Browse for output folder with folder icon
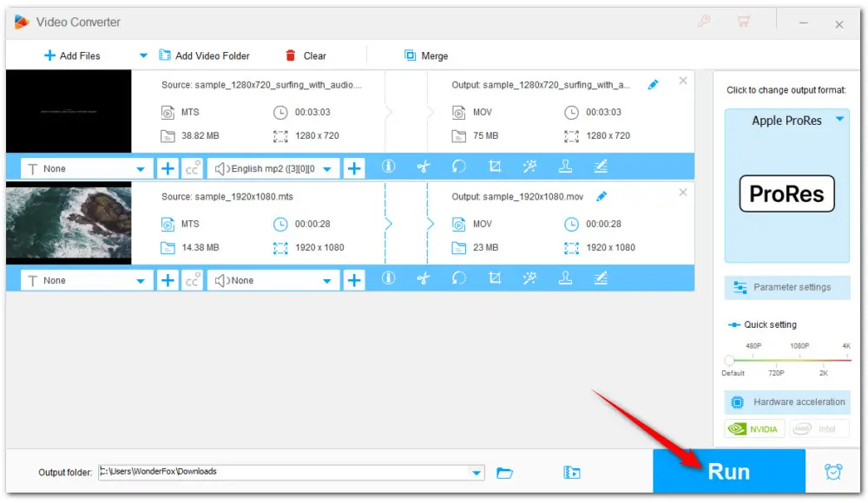 point(504,473)
